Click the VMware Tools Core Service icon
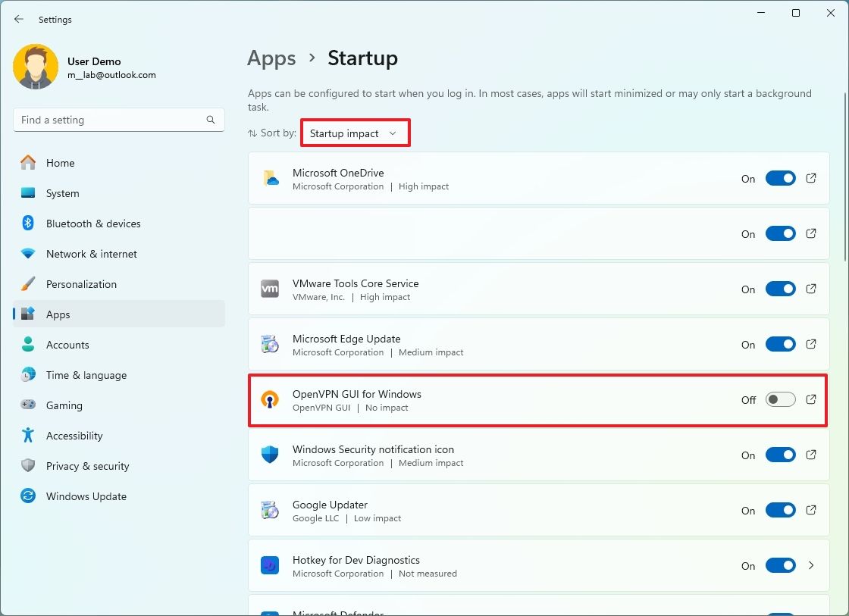 [x=269, y=289]
